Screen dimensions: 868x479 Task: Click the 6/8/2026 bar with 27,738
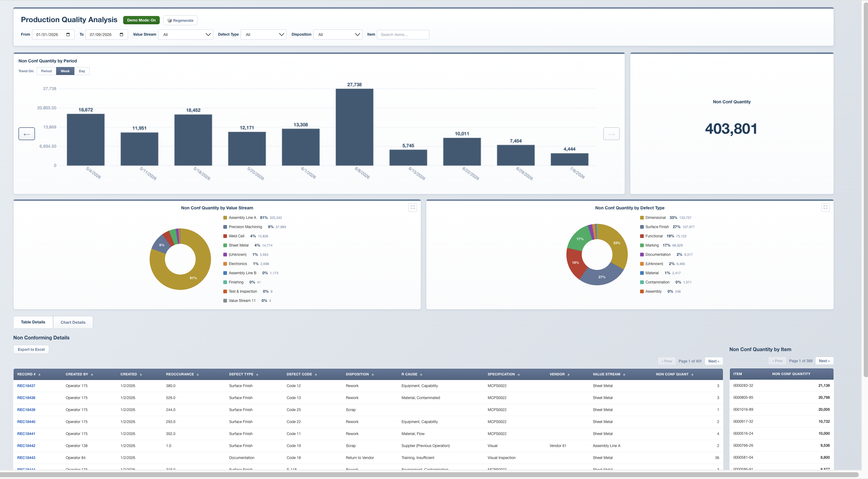tap(354, 127)
